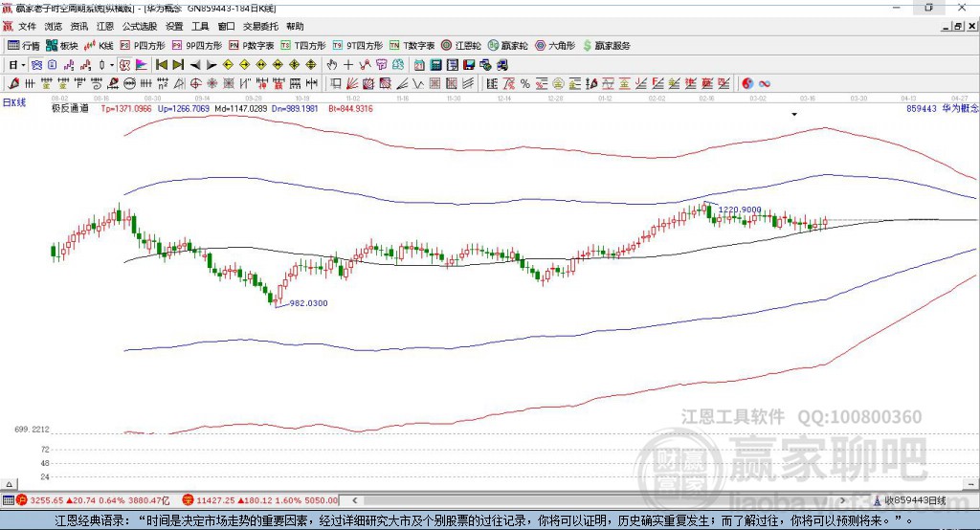Select the percent % retracement tool
The width and height of the screenshot is (980, 530).
525,84
